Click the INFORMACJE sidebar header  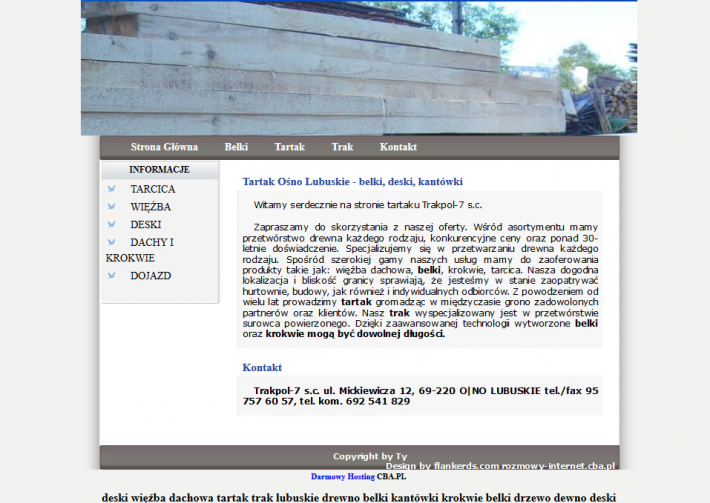point(159,170)
